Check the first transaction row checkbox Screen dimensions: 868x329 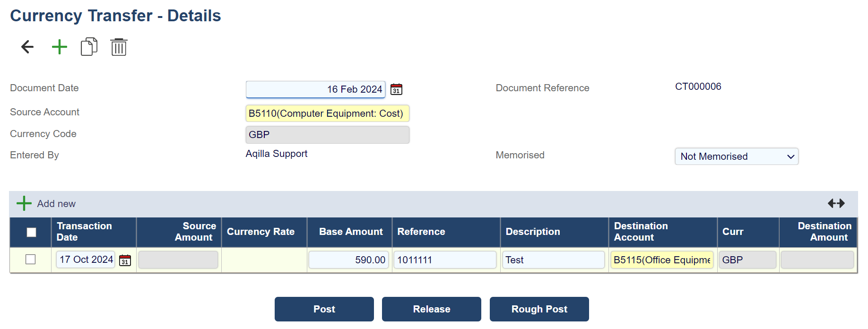tap(31, 260)
